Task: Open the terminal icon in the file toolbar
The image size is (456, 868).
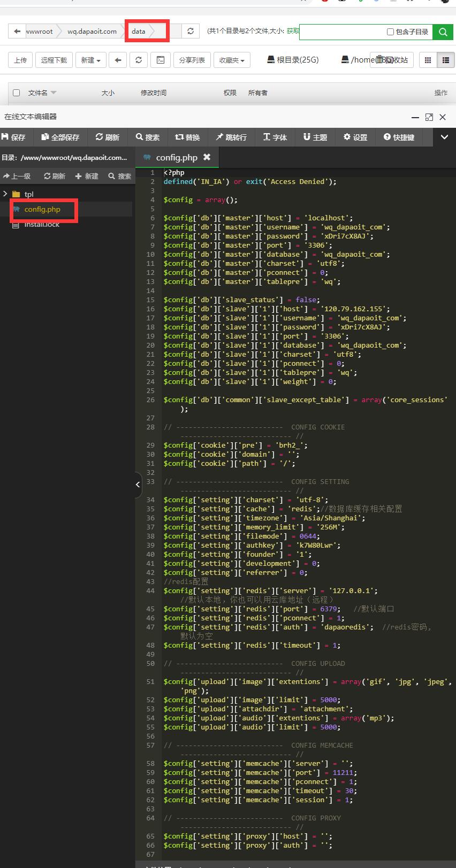Action: pyautogui.click(x=160, y=60)
